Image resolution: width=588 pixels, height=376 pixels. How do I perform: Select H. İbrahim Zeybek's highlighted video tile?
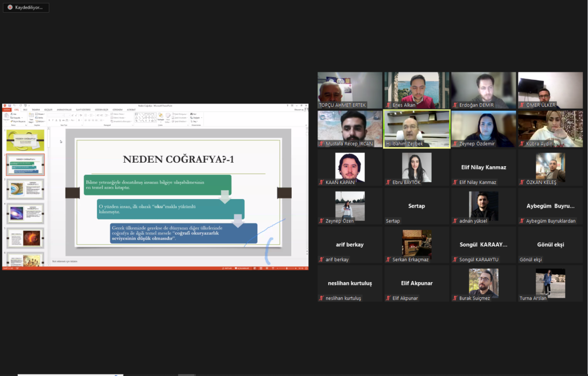416,129
